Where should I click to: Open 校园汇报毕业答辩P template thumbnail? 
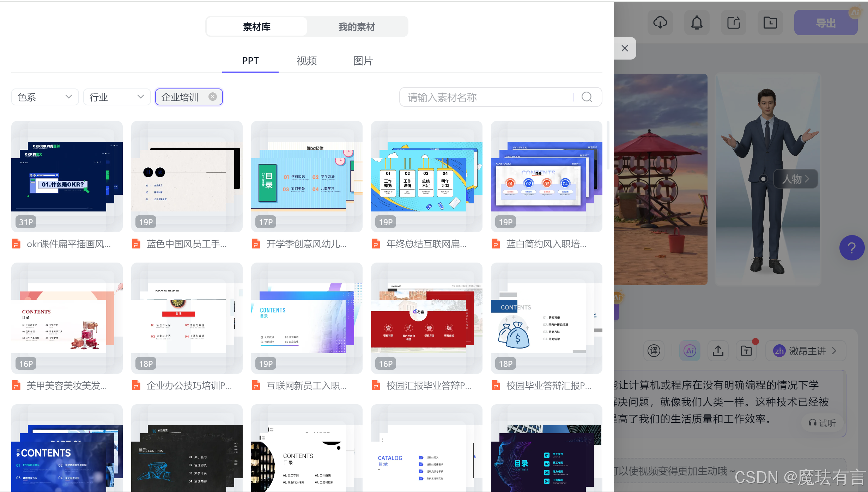[427, 318]
